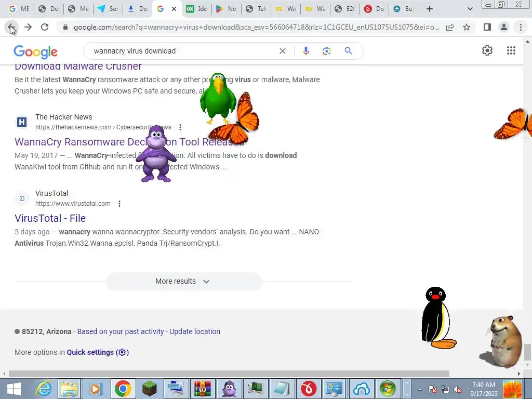Click into the search query field
Image resolution: width=532 pixels, height=399 pixels.
click(x=183, y=51)
